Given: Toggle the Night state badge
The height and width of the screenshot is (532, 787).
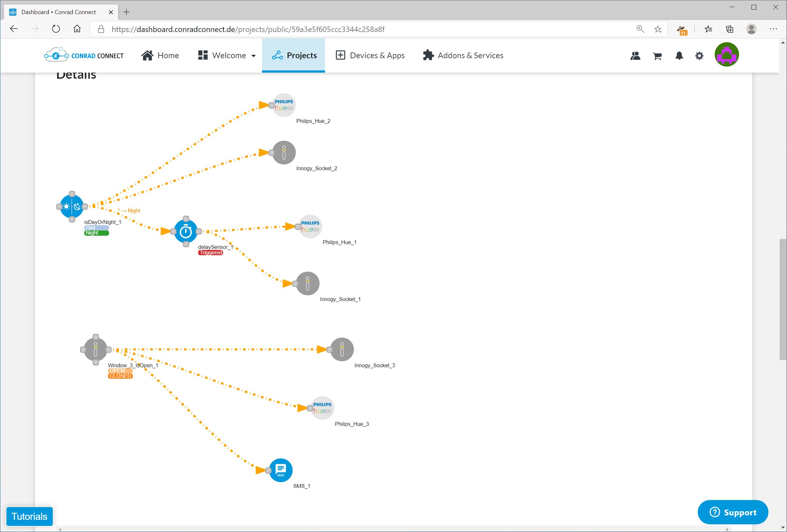Looking at the screenshot, I should click(x=97, y=233).
